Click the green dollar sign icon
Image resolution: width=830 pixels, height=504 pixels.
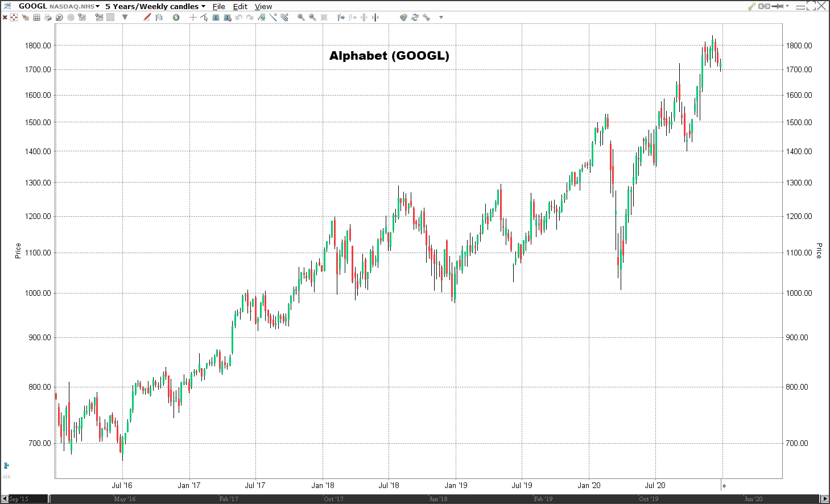tap(176, 18)
